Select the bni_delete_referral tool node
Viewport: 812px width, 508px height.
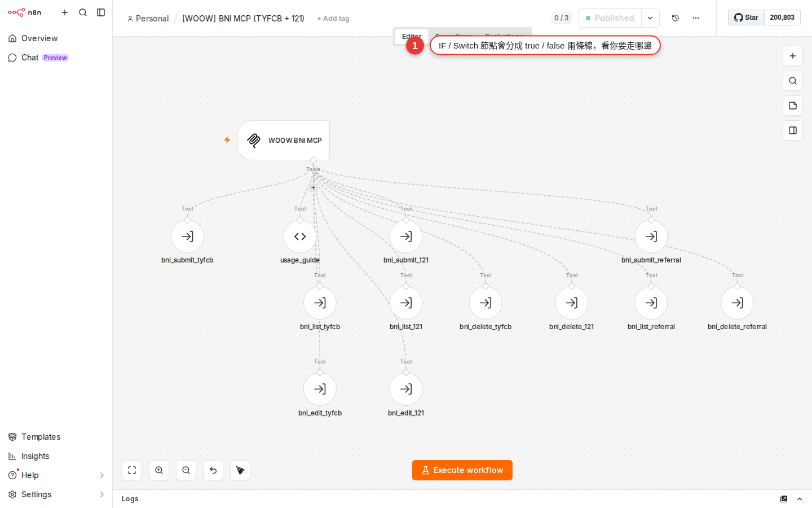(738, 303)
